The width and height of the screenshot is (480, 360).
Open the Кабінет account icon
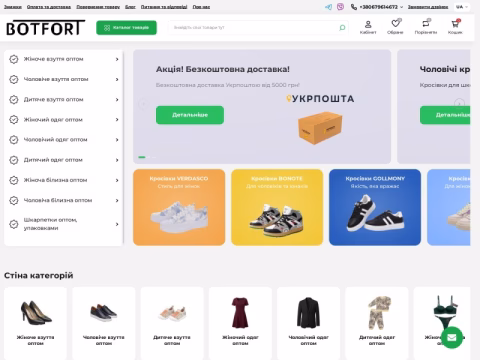pos(368,24)
